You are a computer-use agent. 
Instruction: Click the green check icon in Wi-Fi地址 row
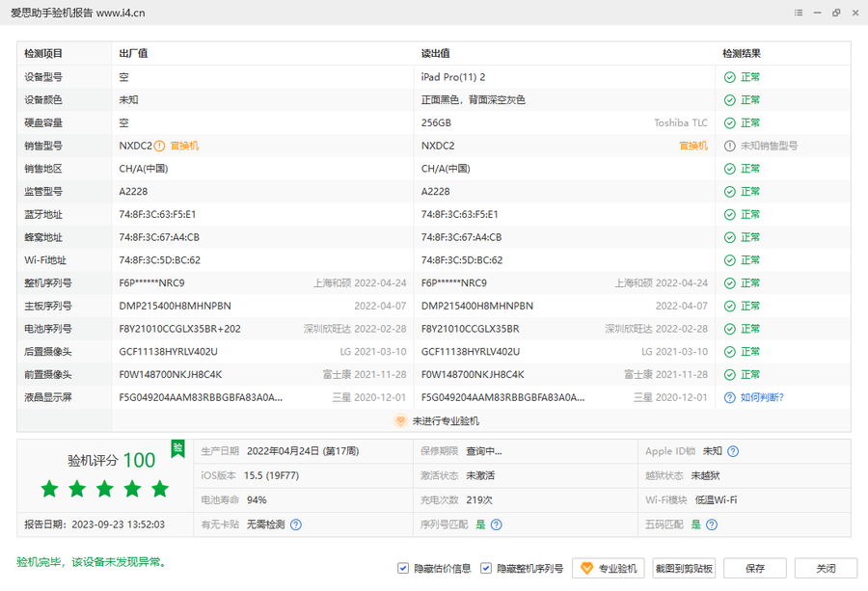pos(730,260)
